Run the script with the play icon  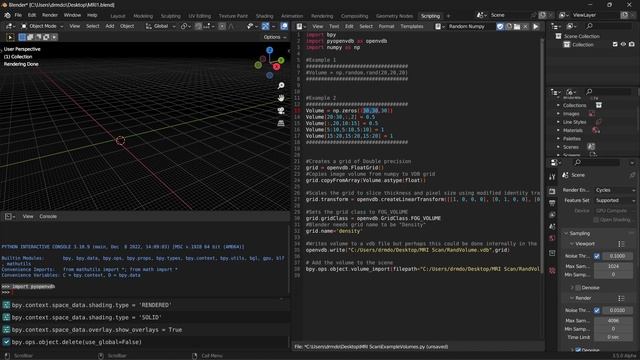click(x=536, y=27)
